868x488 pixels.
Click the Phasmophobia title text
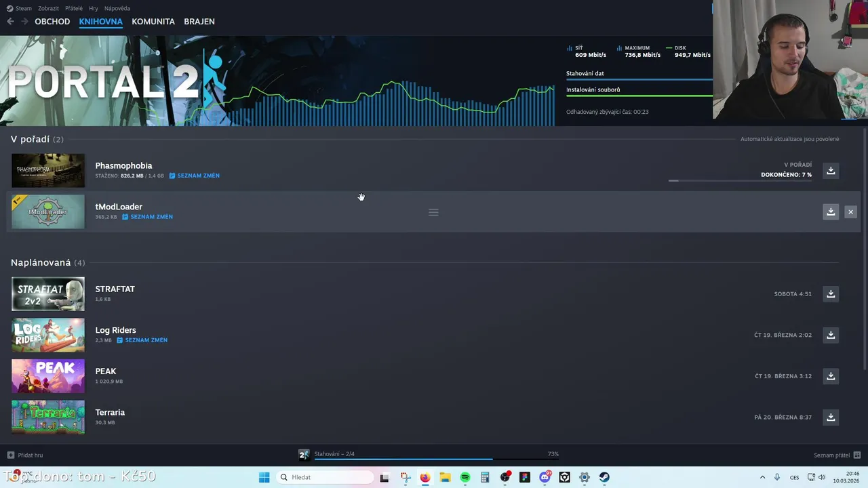123,165
